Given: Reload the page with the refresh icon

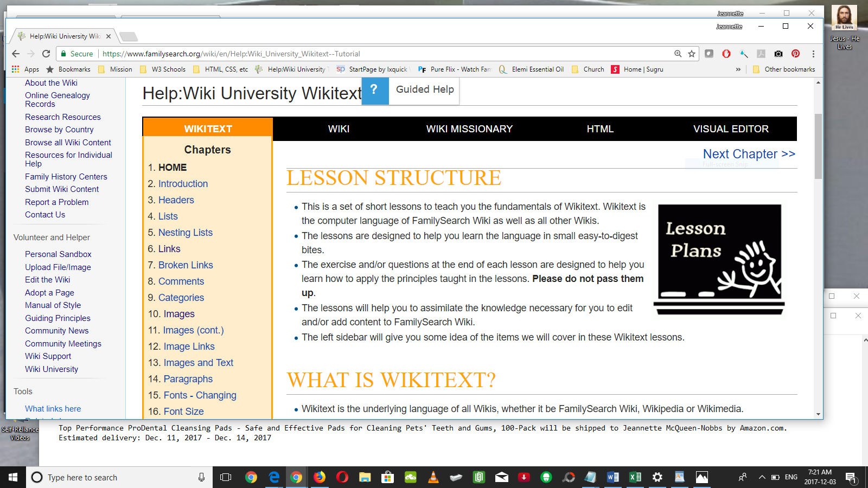Looking at the screenshot, I should [x=46, y=54].
